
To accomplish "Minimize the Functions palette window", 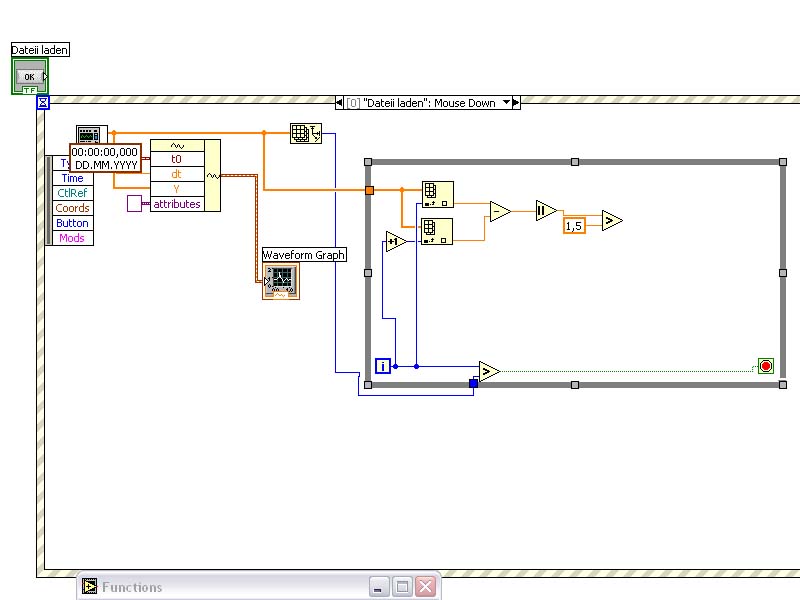I will (x=379, y=587).
